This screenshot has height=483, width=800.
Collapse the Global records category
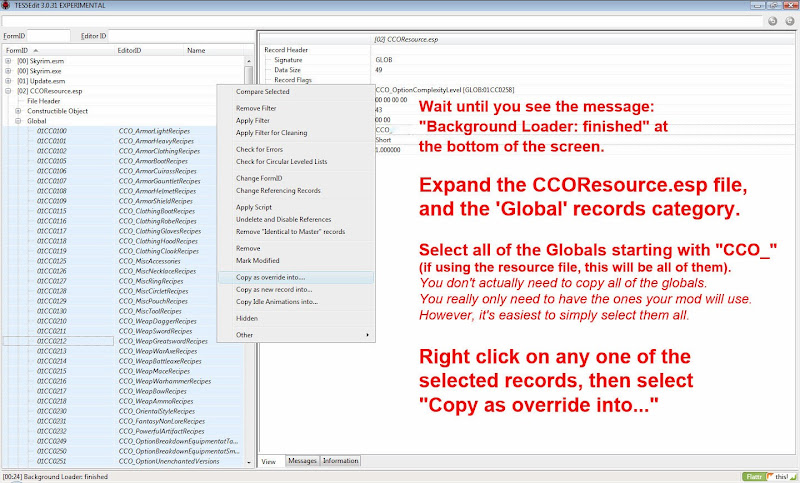[x=18, y=121]
